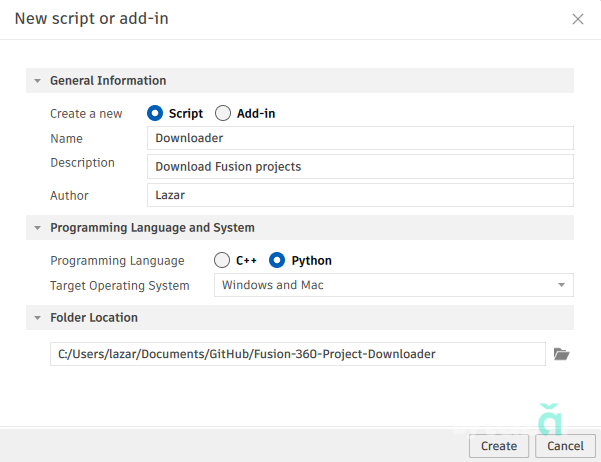
Task: Collapse the General Information section triangle
Action: click(37, 81)
